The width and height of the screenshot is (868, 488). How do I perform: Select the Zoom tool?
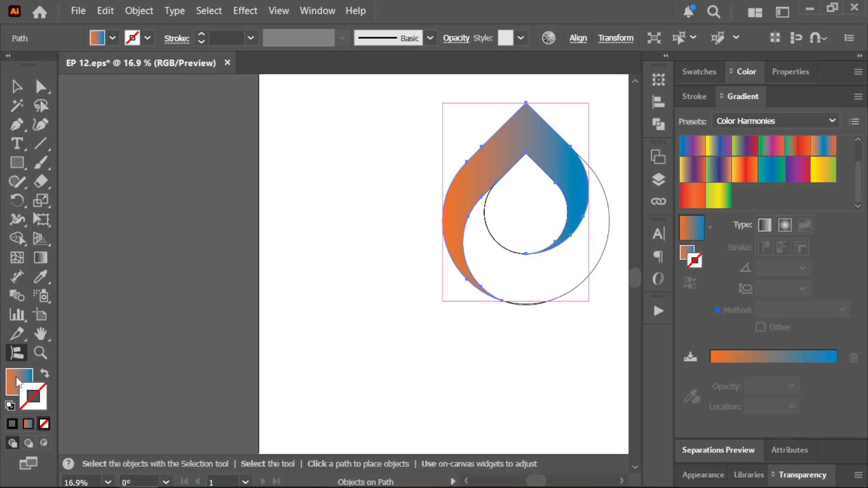pyautogui.click(x=41, y=353)
